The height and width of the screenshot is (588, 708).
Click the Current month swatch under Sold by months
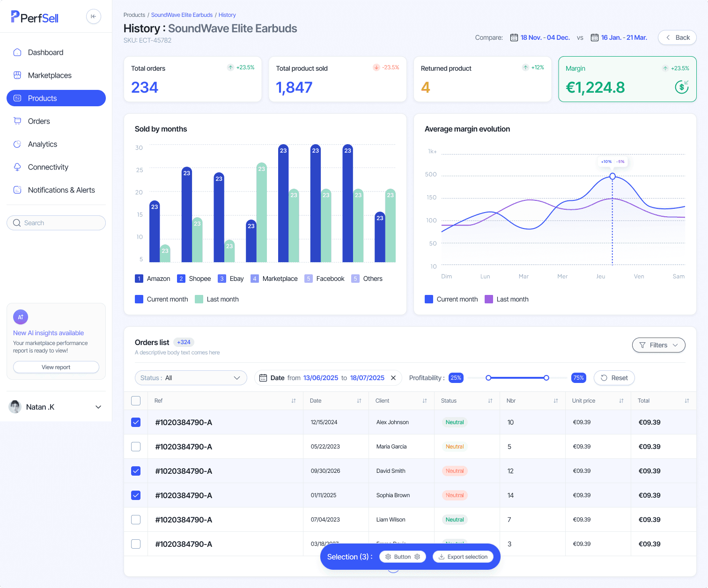click(x=139, y=299)
